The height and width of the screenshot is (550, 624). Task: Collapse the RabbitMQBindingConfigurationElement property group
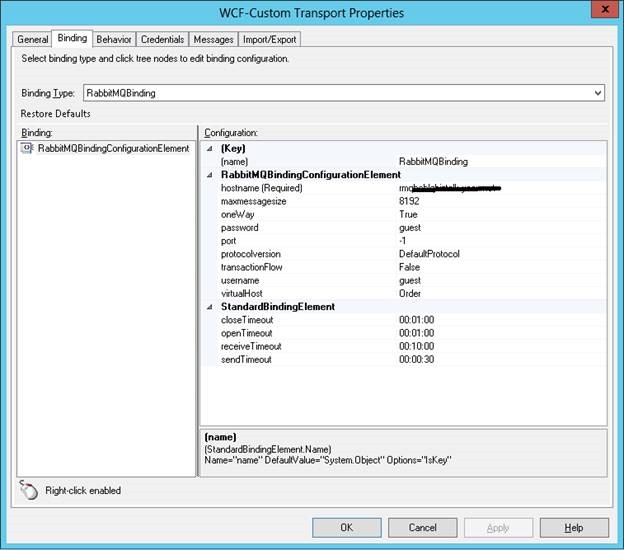210,175
